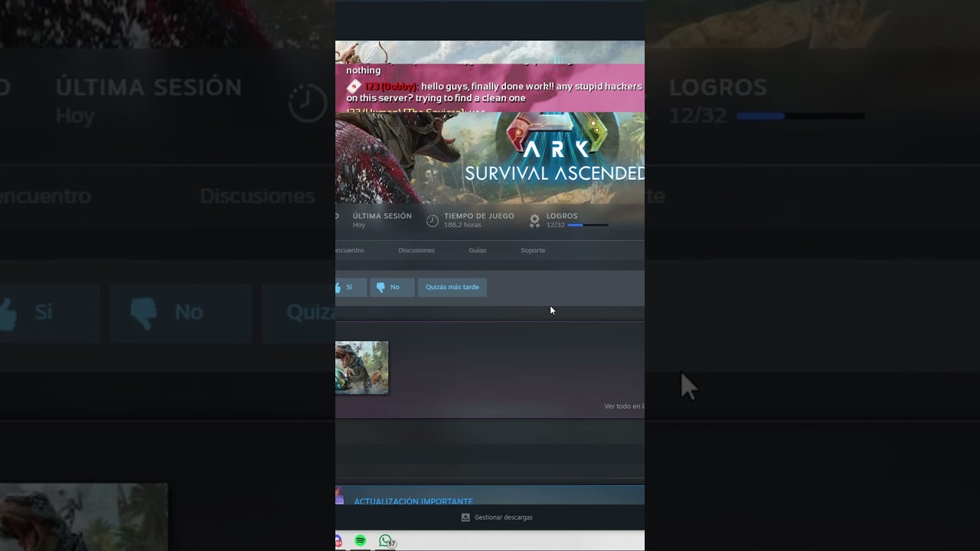980x551 pixels.
Task: Open WhatsApp from the taskbar
Action: (x=386, y=541)
